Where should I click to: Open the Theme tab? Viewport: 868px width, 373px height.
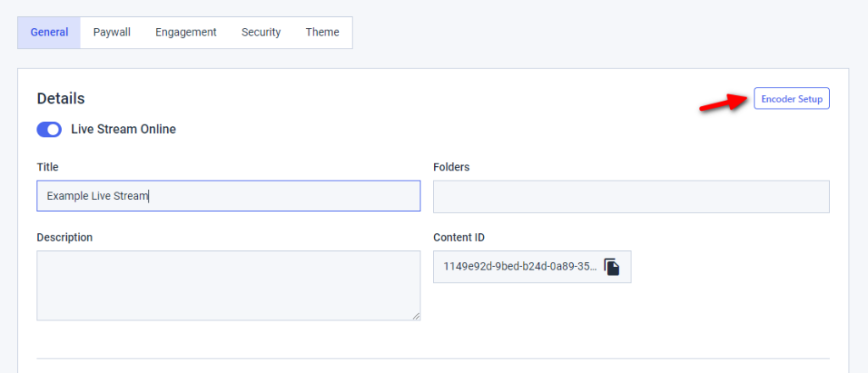click(x=322, y=32)
